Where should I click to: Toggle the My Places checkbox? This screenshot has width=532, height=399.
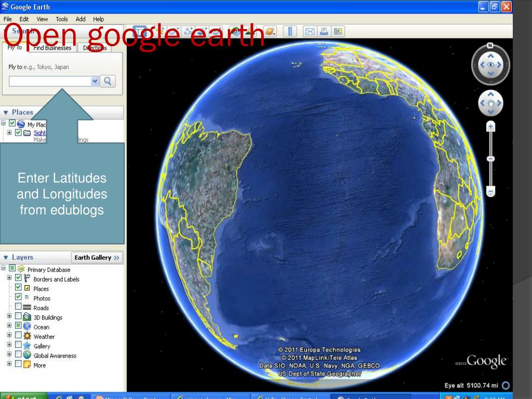(x=12, y=123)
